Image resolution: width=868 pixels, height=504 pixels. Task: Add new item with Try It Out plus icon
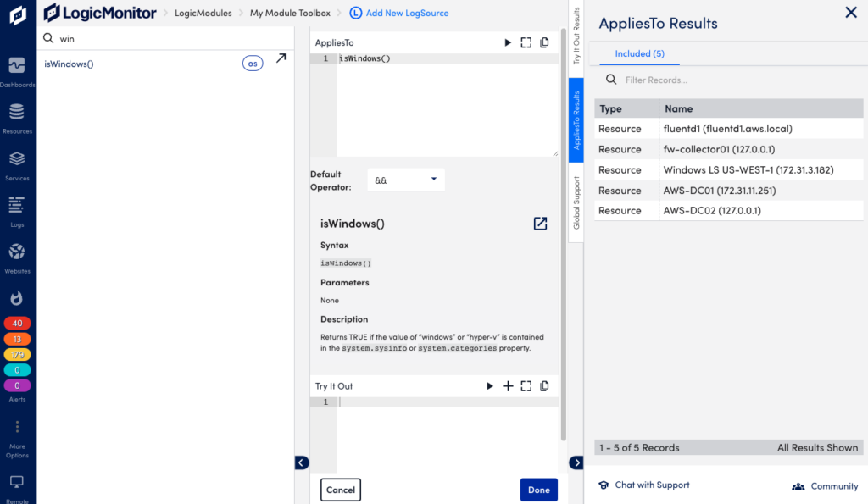[x=509, y=386]
